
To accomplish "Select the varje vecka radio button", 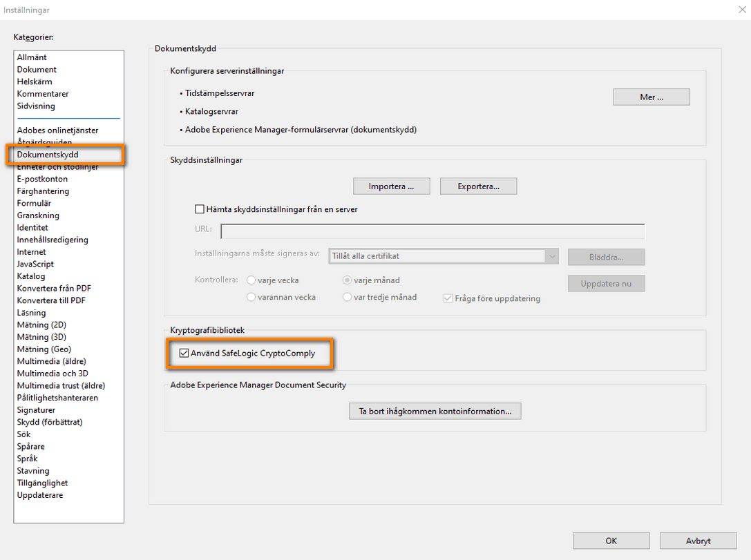I will 251,280.
